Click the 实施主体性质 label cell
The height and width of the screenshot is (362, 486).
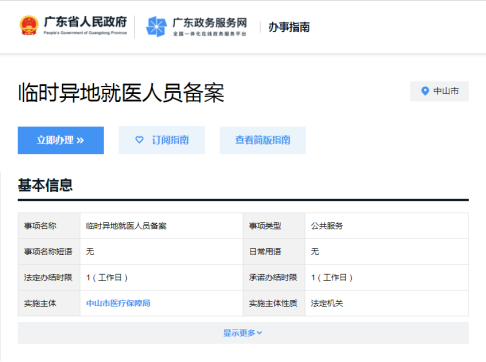coord(274,303)
